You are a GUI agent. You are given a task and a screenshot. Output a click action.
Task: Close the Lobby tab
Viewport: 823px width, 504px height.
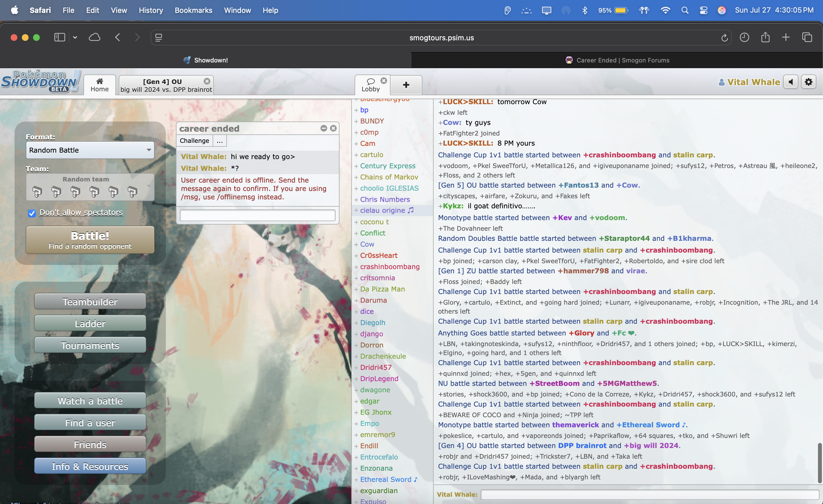(384, 80)
